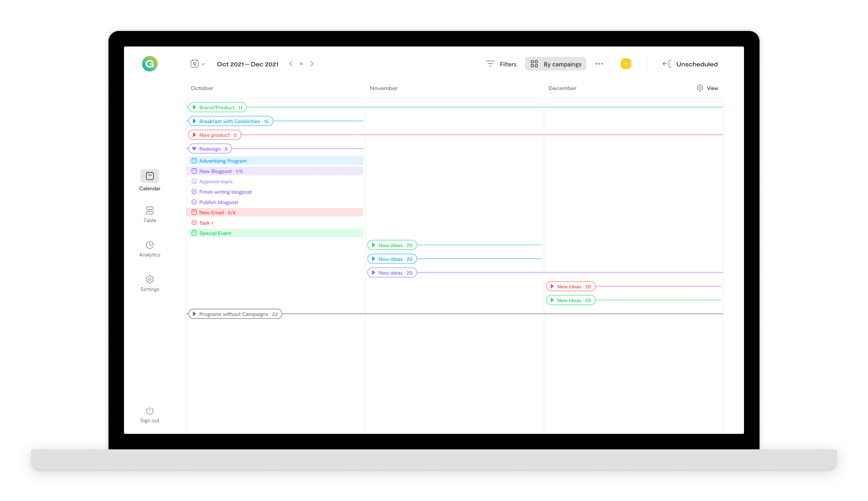
Task: Open the Filters button
Action: 501,64
